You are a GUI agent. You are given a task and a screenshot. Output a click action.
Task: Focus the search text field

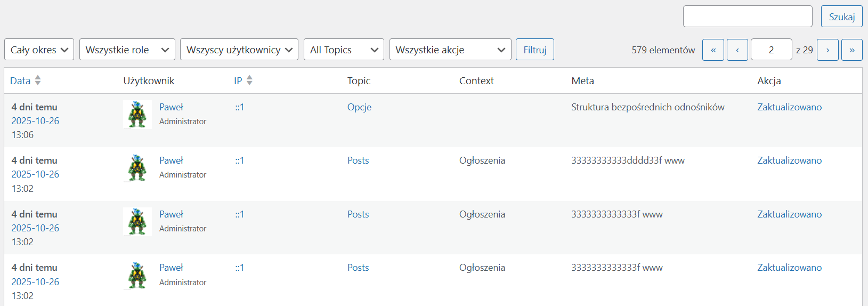(747, 17)
